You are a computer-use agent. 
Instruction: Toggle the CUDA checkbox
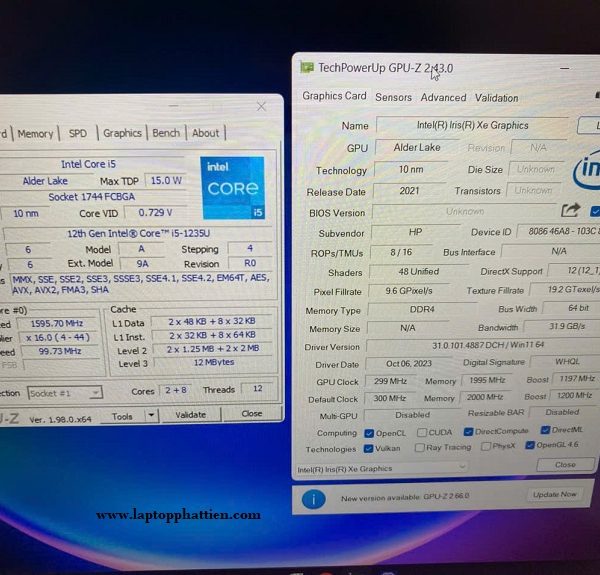tap(422, 432)
